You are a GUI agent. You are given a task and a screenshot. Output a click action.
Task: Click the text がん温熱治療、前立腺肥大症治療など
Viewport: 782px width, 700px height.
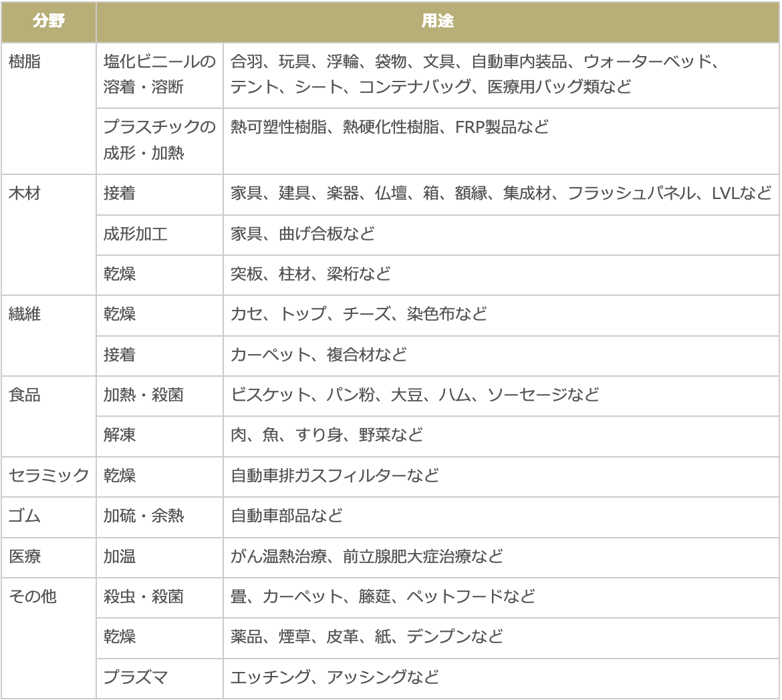coord(366,556)
